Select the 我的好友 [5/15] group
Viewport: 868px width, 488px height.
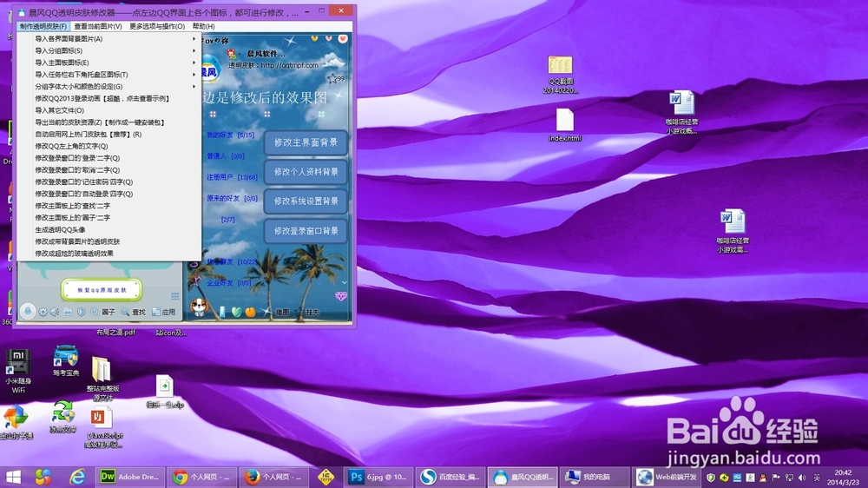tap(231, 135)
